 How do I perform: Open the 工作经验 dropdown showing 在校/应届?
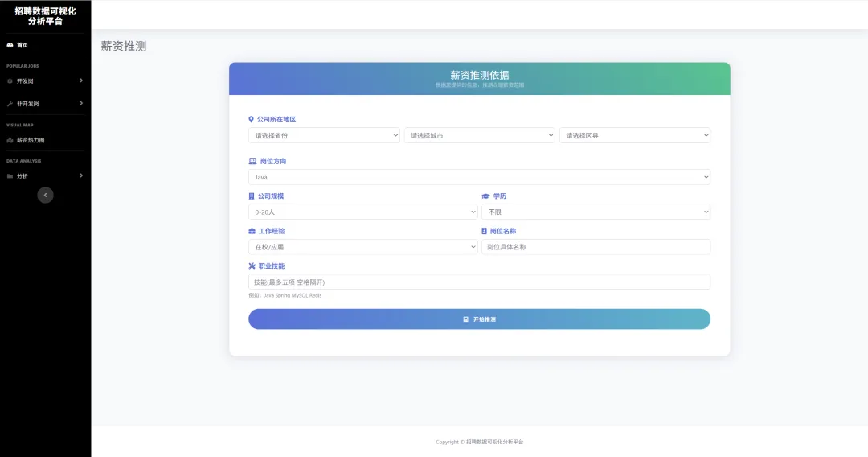[x=363, y=247]
